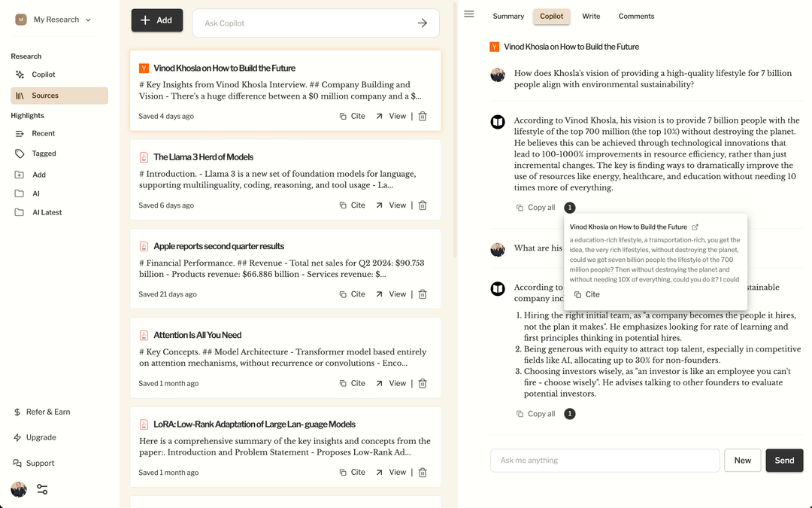Click the user avatar at bottom left
This screenshot has height=508, width=812.
tap(19, 489)
